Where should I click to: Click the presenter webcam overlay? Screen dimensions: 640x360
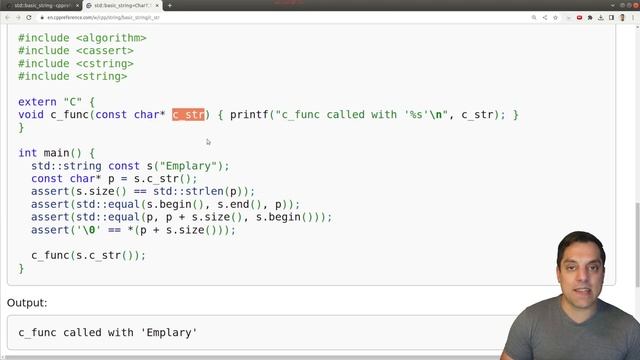571,296
